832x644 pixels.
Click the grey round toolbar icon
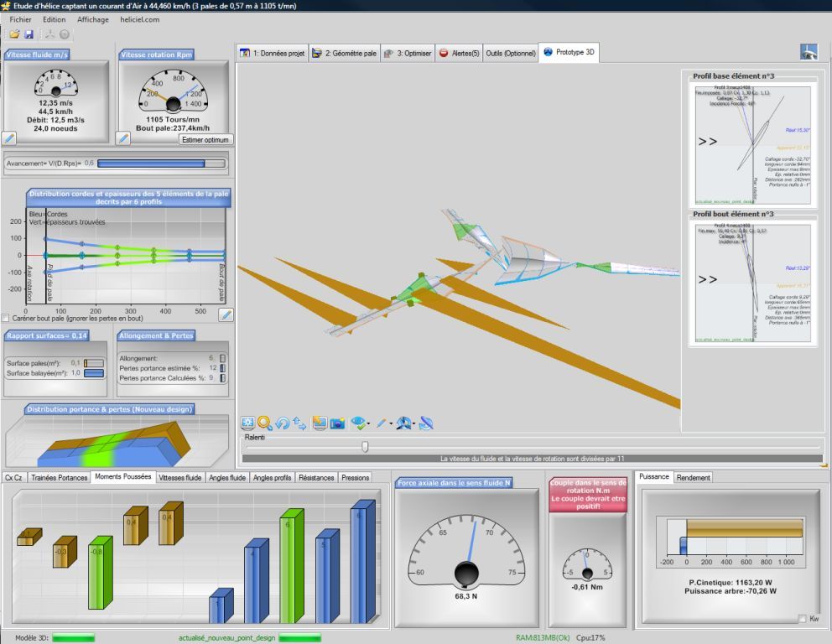tap(65, 34)
